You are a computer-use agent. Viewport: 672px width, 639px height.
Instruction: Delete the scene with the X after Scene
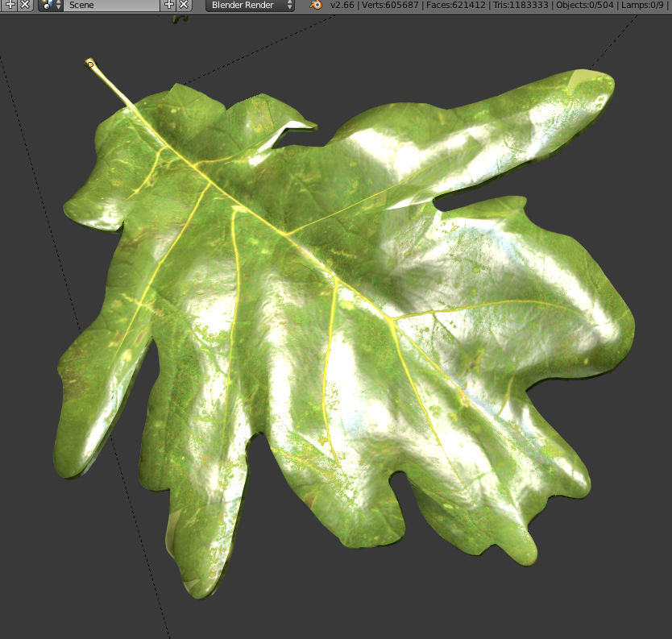point(184,5)
